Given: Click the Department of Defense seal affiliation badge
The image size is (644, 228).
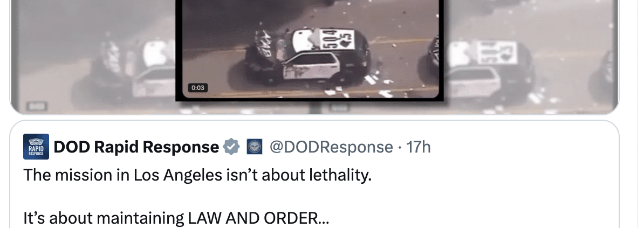Looking at the screenshot, I should [254, 147].
